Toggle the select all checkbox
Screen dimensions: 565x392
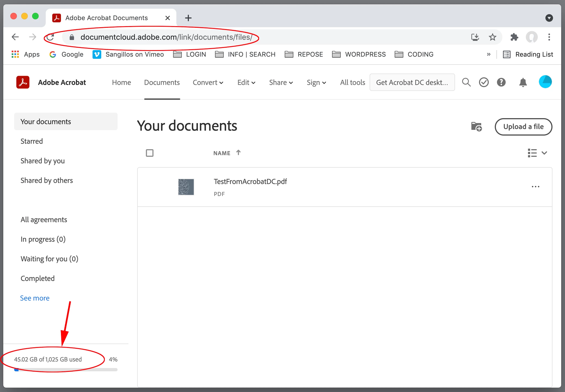[150, 153]
